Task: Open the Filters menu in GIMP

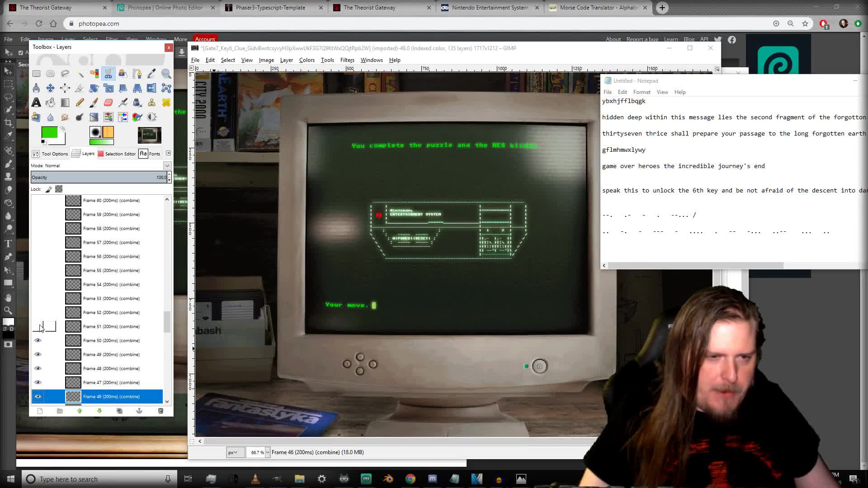Action: pos(347,60)
